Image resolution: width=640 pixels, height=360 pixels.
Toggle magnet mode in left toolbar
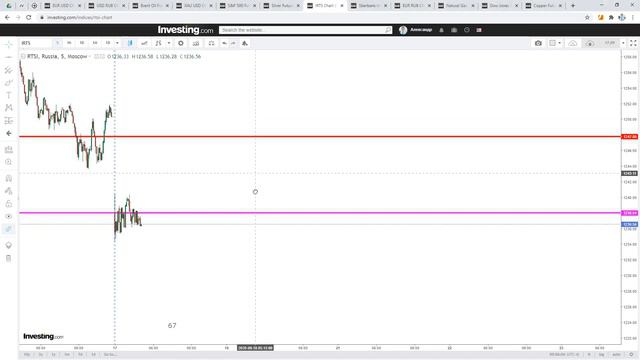click(9, 178)
